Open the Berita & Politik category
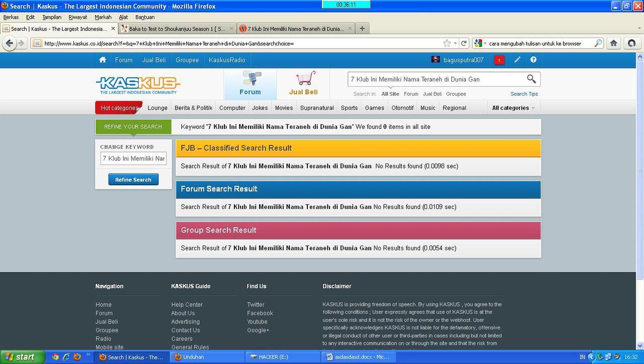Image resolution: width=644 pixels, height=364 pixels. [194, 108]
